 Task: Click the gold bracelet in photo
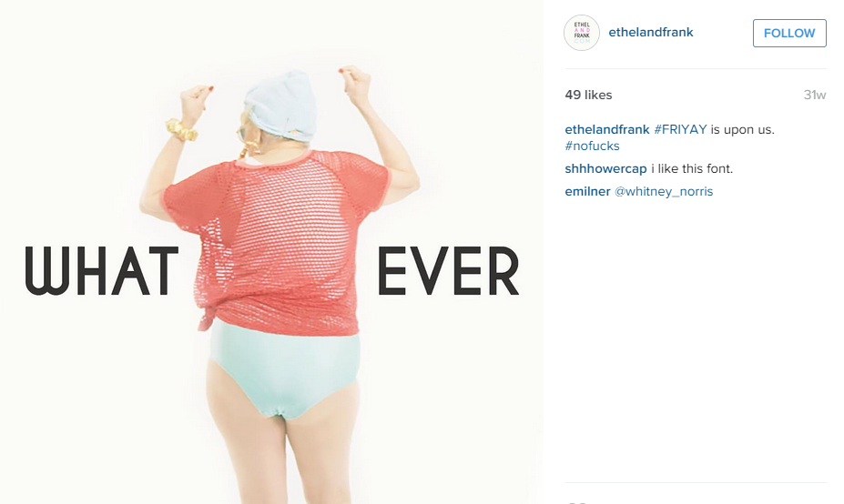[181, 129]
